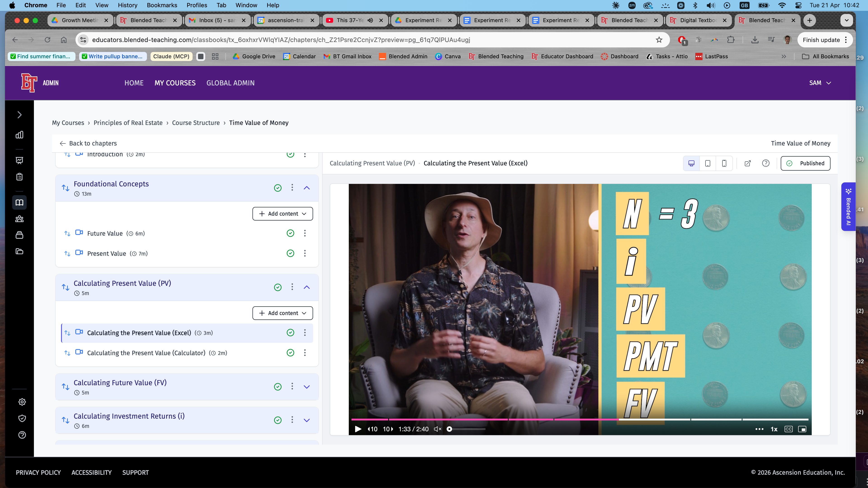868x488 pixels.
Task: Toggle picture-in-picture on the video
Action: (802, 429)
